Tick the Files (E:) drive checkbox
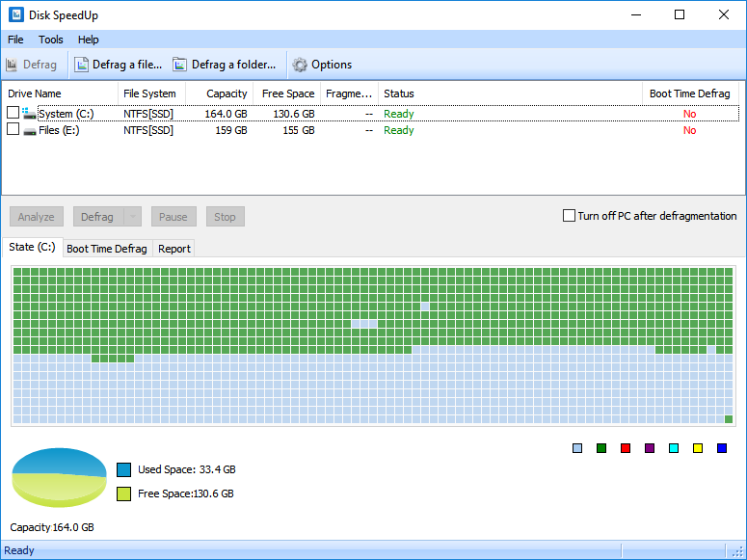The height and width of the screenshot is (560, 747). pyautogui.click(x=13, y=129)
